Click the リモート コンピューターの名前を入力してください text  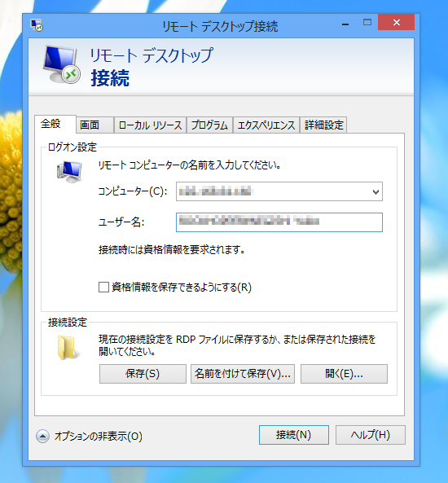[x=189, y=165]
